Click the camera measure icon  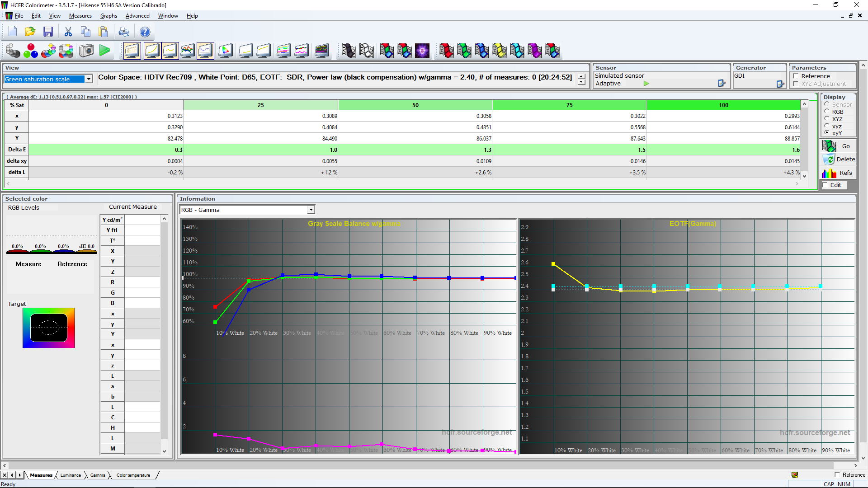[x=86, y=51]
